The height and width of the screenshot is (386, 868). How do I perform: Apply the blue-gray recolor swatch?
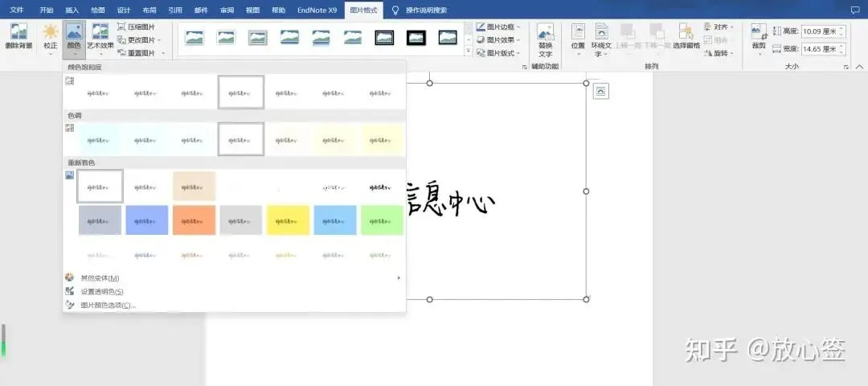tap(100, 220)
